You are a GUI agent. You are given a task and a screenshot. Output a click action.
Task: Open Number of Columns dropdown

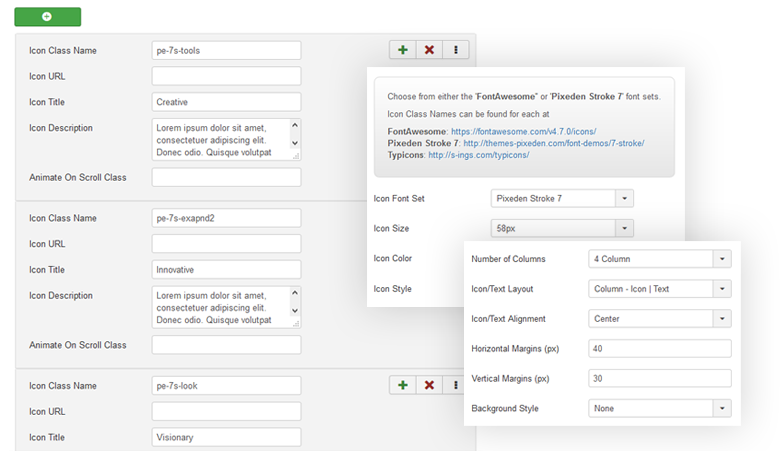pyautogui.click(x=660, y=259)
